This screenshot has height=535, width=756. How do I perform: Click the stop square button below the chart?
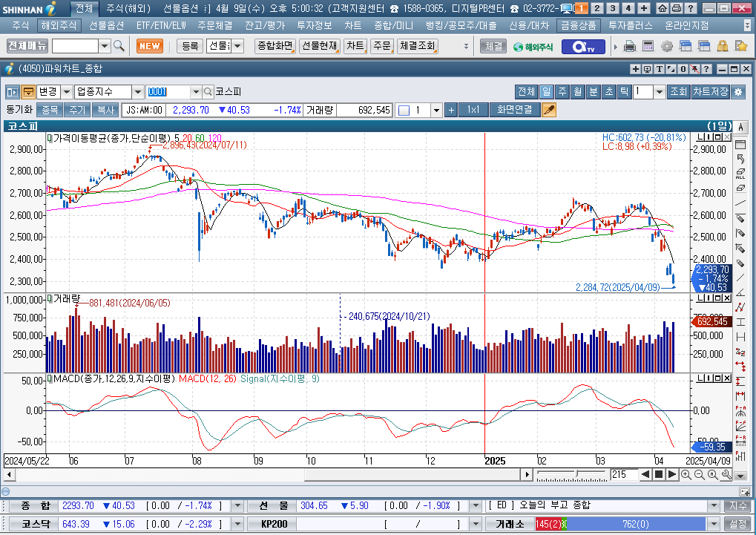[x=658, y=475]
